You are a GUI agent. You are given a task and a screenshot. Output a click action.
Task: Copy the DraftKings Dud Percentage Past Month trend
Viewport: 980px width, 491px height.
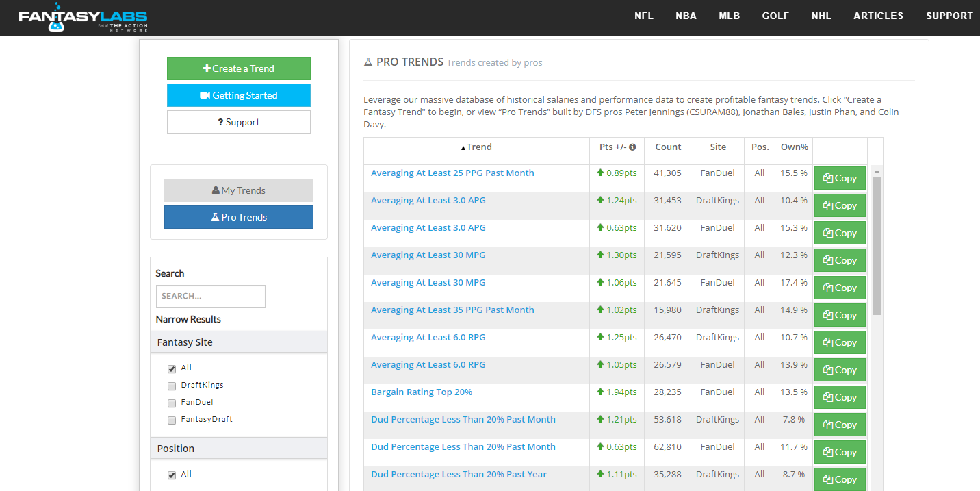pos(840,425)
